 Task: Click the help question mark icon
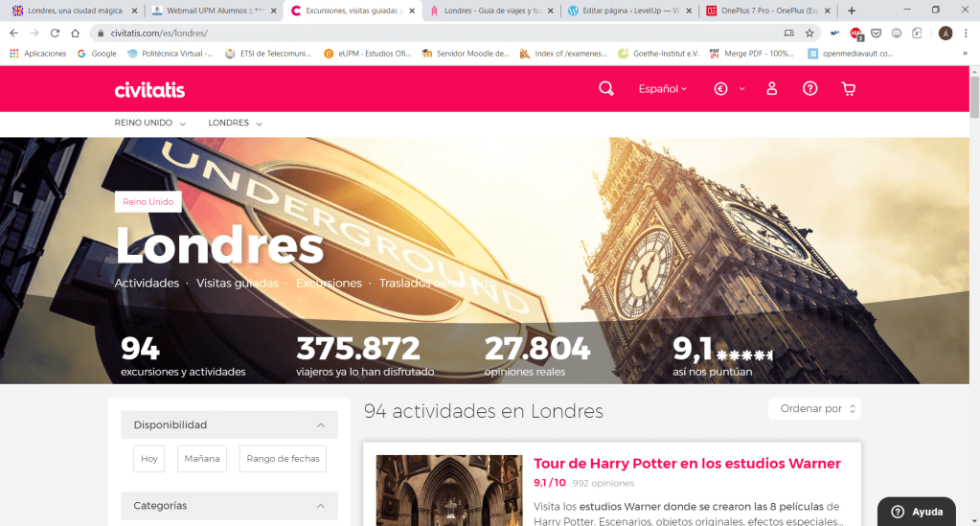(809, 88)
